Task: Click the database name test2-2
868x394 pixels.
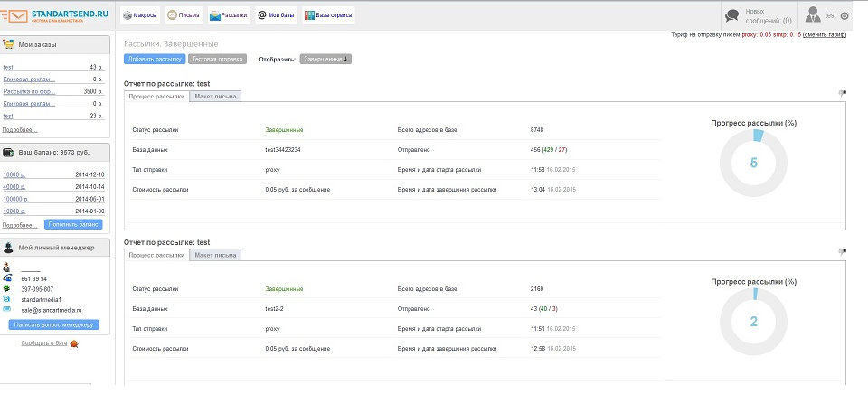Action: 274,309
